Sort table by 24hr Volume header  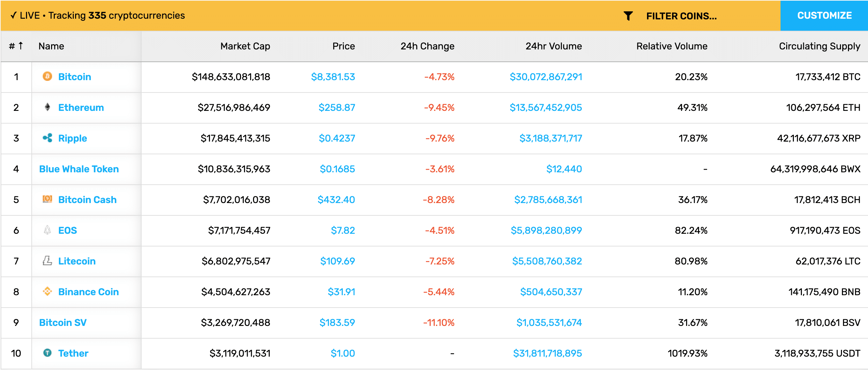[554, 46]
